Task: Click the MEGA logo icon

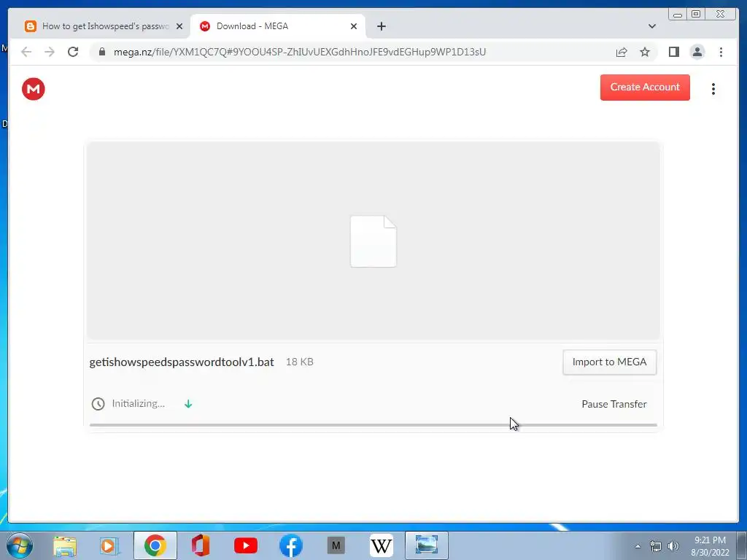Action: click(34, 89)
